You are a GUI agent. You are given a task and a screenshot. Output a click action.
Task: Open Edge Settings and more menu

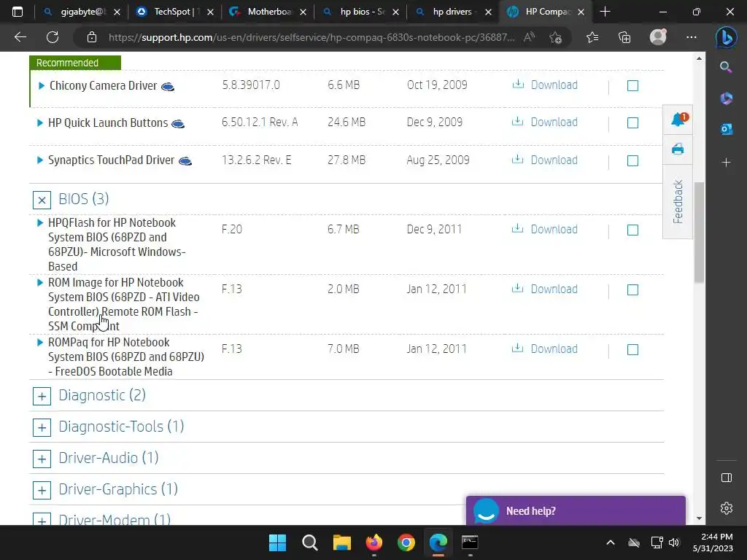pos(692,37)
